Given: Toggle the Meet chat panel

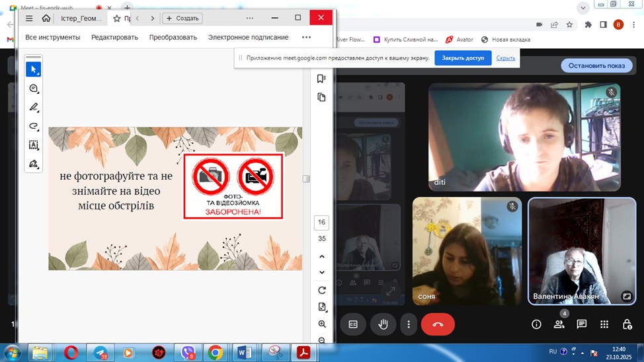Looking at the screenshot, I should 581,324.
